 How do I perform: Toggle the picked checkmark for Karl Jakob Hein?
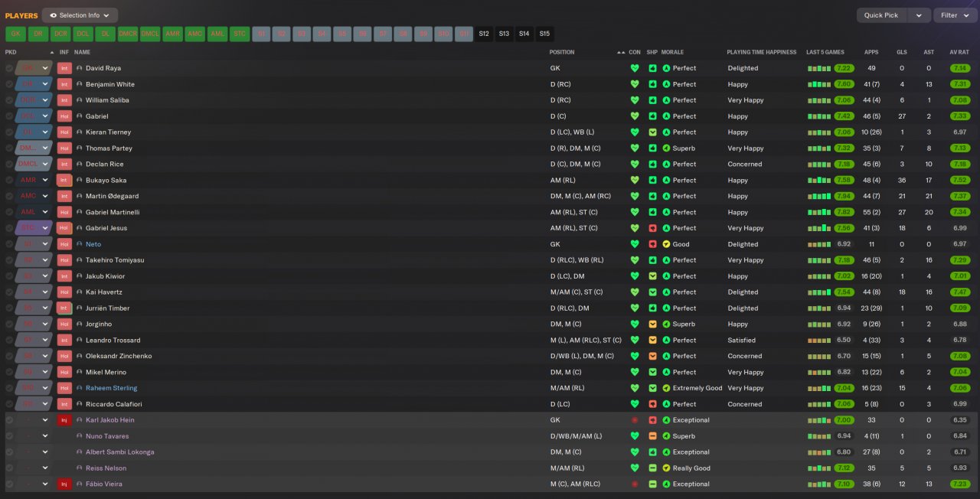point(9,420)
